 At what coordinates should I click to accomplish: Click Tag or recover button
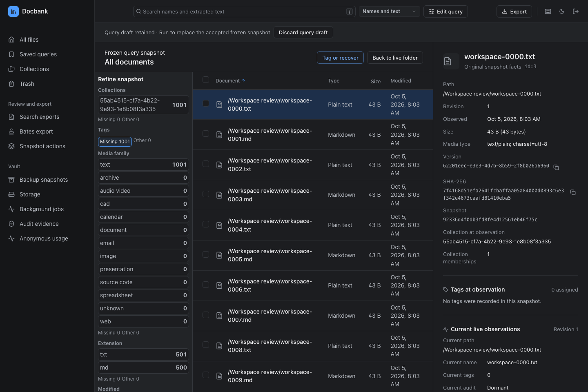pyautogui.click(x=340, y=58)
